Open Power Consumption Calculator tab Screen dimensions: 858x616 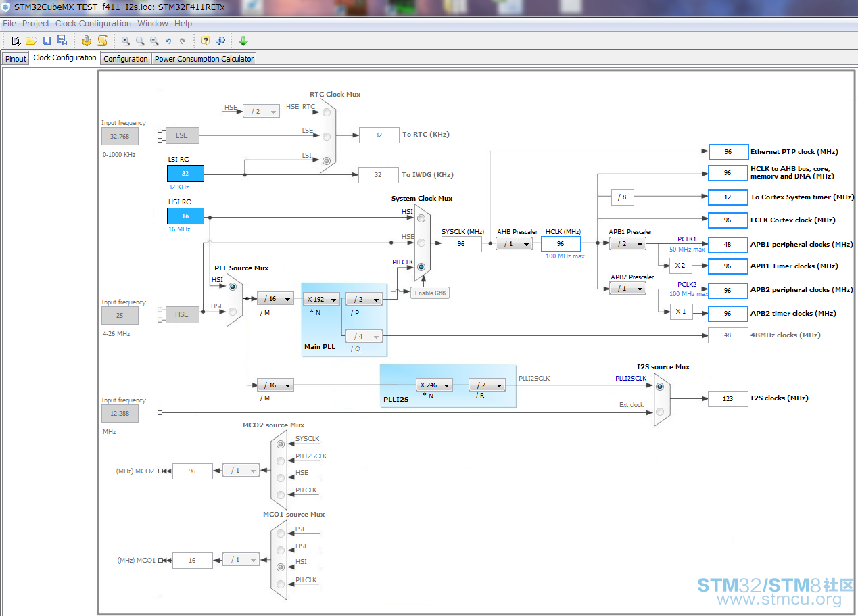coord(204,59)
